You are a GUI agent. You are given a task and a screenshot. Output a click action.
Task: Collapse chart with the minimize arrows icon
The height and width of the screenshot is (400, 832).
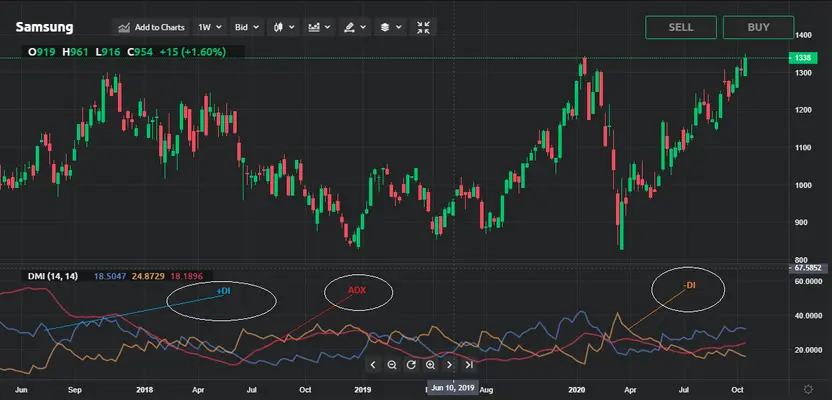pyautogui.click(x=424, y=27)
